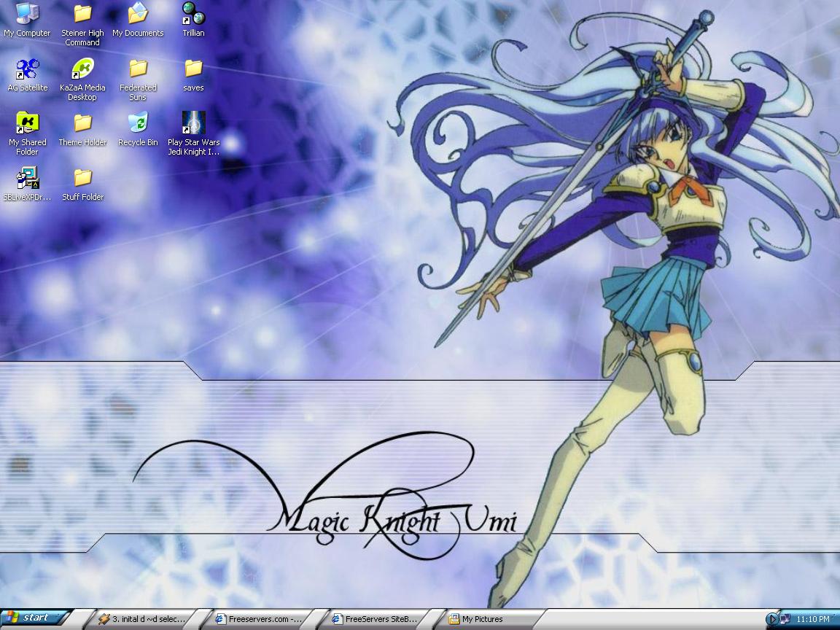The image size is (840, 630).
Task: Switch to Freeservers.com taskbar window
Action: click(260, 619)
